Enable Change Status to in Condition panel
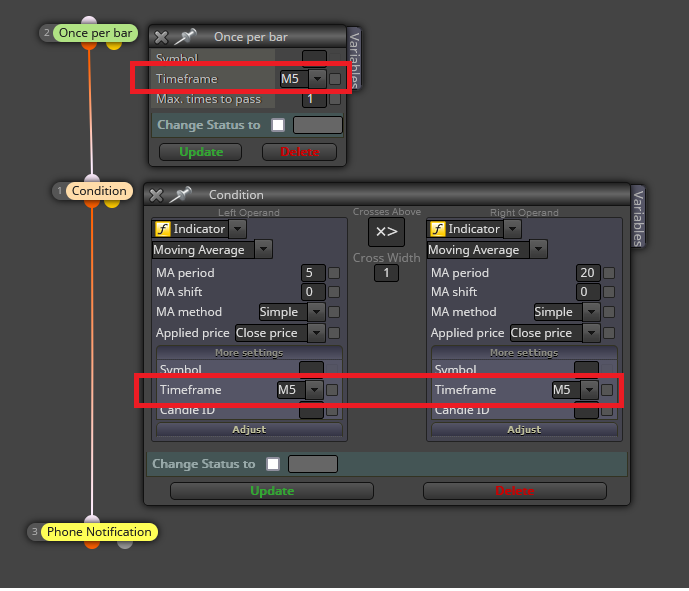This screenshot has width=689, height=591. point(273,464)
